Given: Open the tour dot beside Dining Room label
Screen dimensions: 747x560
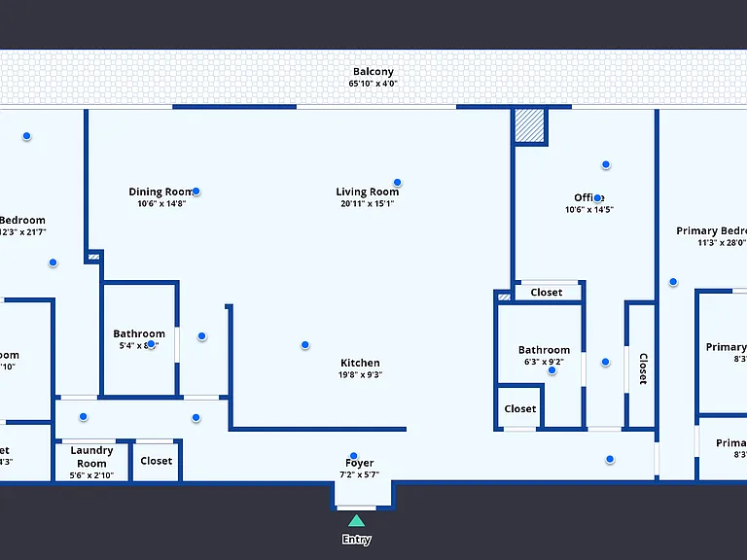Looking at the screenshot, I should coord(196,192).
